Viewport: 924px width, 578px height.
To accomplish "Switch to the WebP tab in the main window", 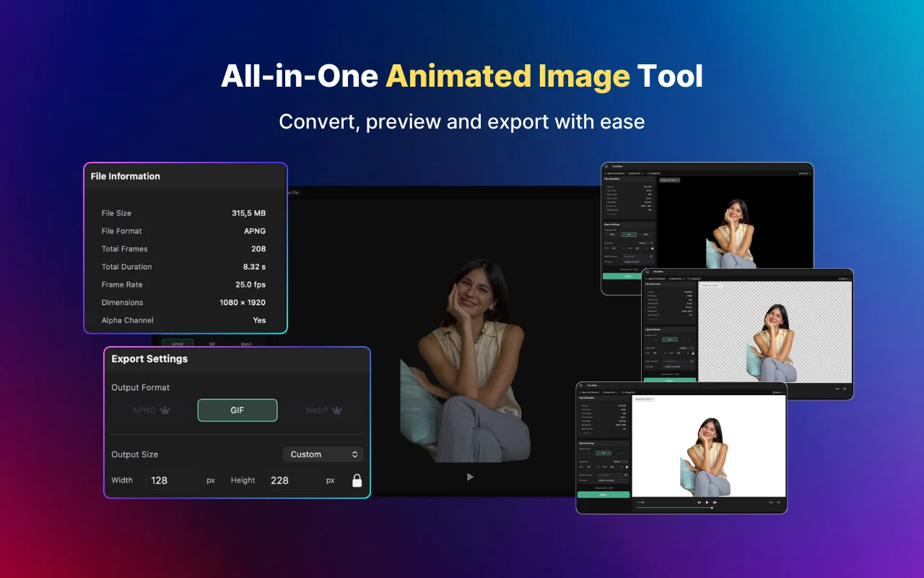I will coord(247,344).
